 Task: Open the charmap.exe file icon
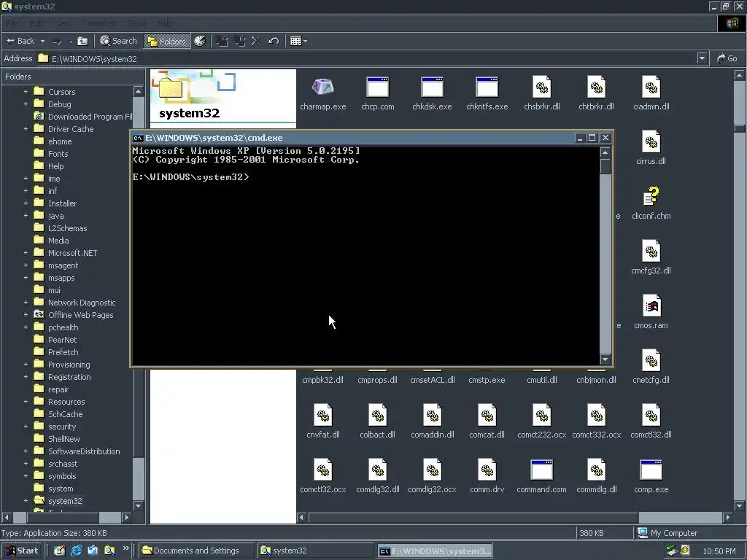click(323, 87)
